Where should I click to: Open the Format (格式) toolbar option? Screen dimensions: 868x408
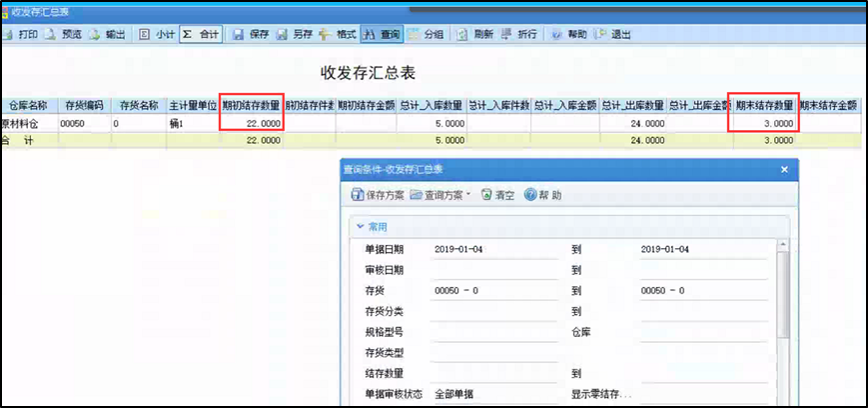[338, 35]
